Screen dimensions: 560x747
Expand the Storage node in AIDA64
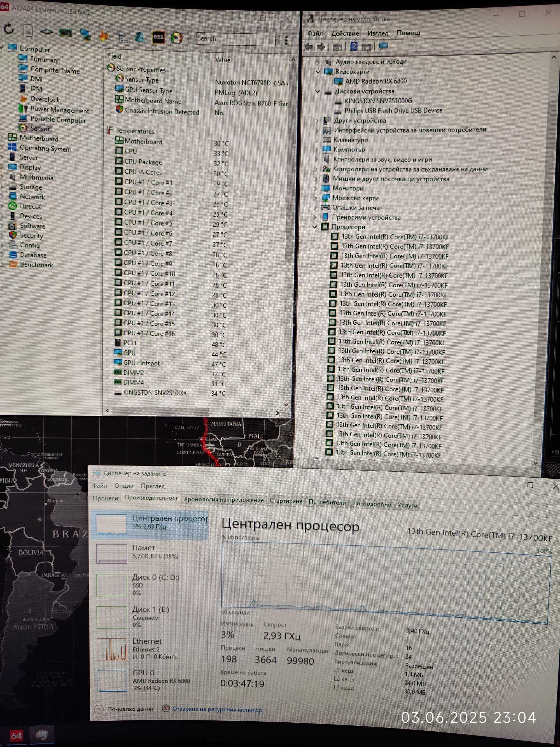2,186
